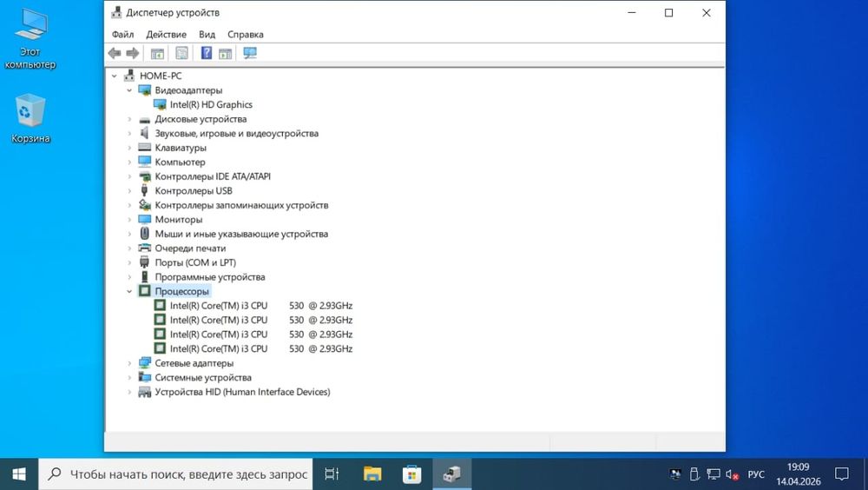This screenshot has height=490, width=868.
Task: Expand the Контроллеры IDE ATA/ATAPI branch
Action: click(x=129, y=177)
